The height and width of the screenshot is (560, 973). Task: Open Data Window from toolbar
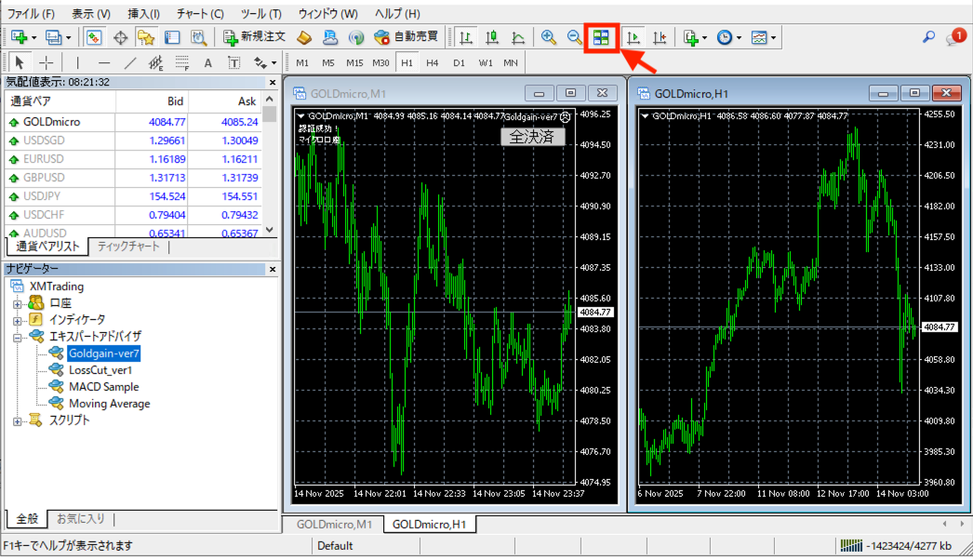(x=120, y=38)
